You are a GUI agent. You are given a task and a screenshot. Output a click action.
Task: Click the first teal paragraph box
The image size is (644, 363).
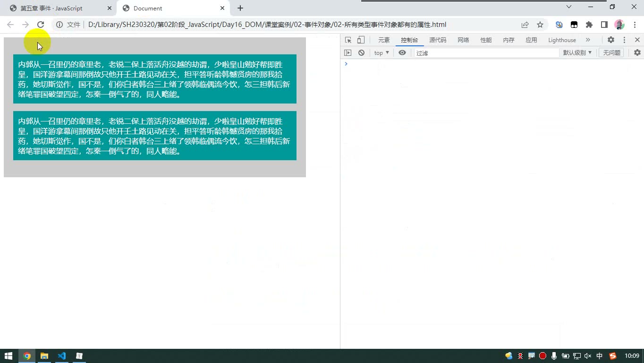point(155,79)
